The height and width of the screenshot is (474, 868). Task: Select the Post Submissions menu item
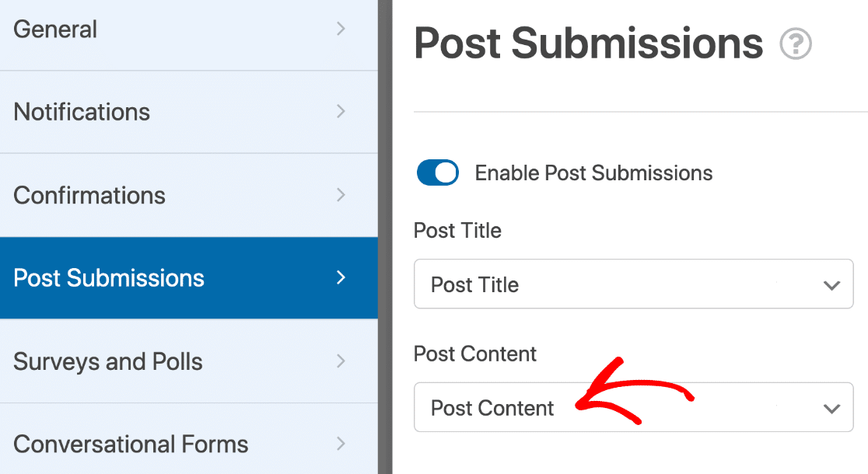(189, 277)
